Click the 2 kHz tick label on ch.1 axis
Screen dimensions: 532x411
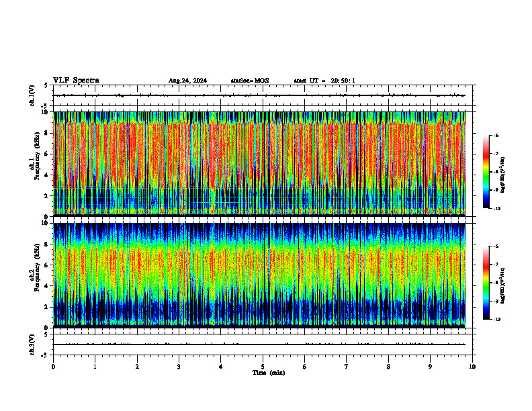click(x=47, y=196)
